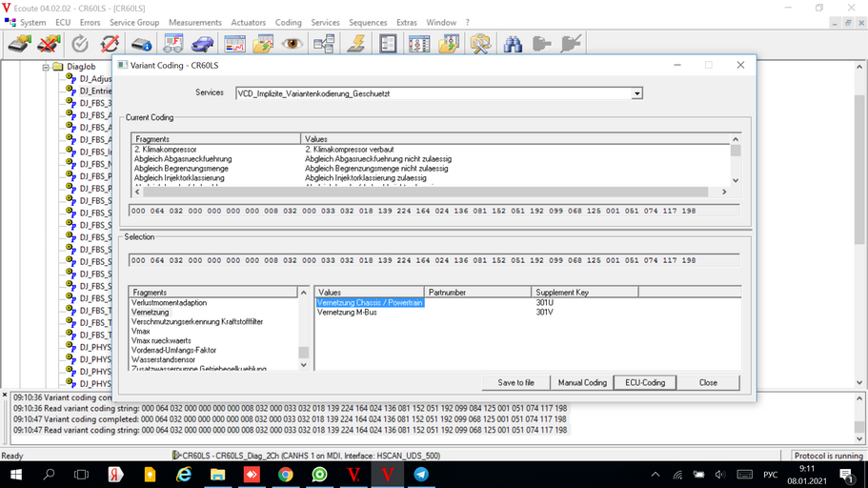Click the log panel scroll-down arrow
The width and height of the screenshot is (868, 488).
(x=859, y=439)
